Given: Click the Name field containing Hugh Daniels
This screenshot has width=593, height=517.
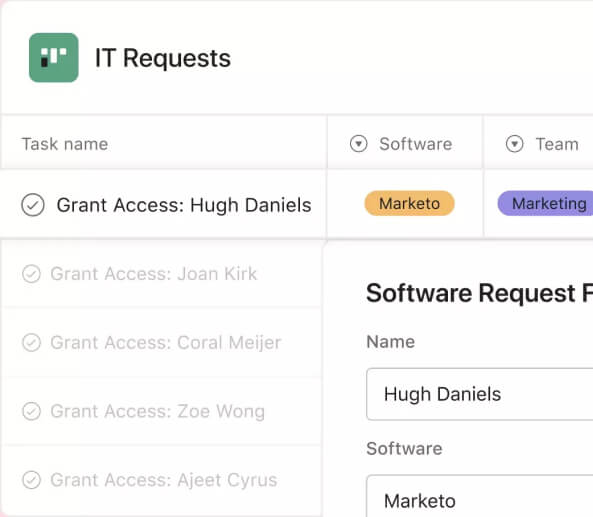Looking at the screenshot, I should [480, 394].
